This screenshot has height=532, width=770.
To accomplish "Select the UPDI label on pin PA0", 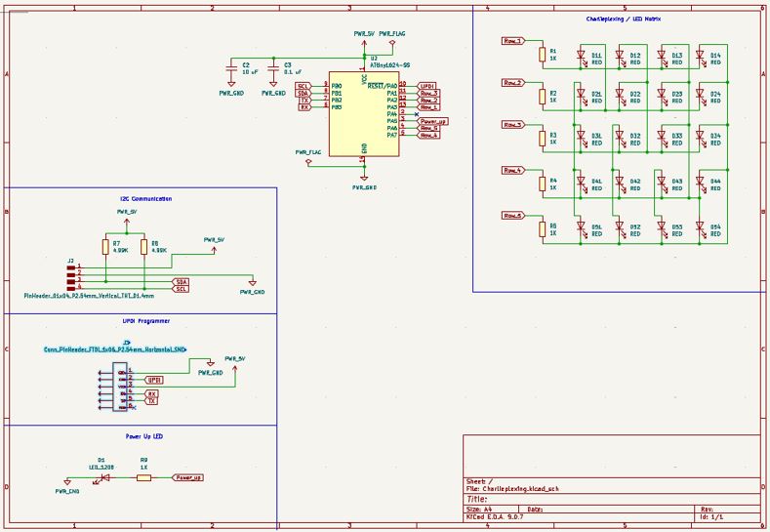I will point(426,86).
